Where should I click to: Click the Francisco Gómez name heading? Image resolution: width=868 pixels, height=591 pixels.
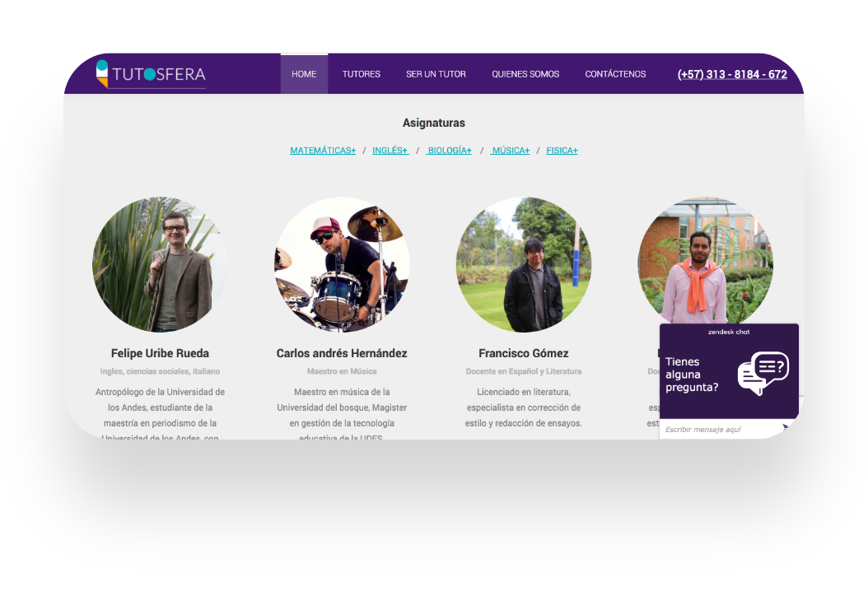[524, 353]
